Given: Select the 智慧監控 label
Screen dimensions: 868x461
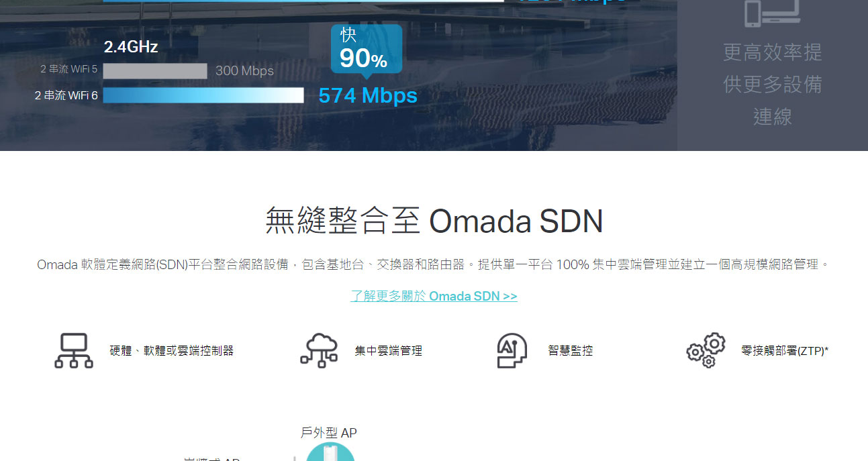Looking at the screenshot, I should 571,350.
